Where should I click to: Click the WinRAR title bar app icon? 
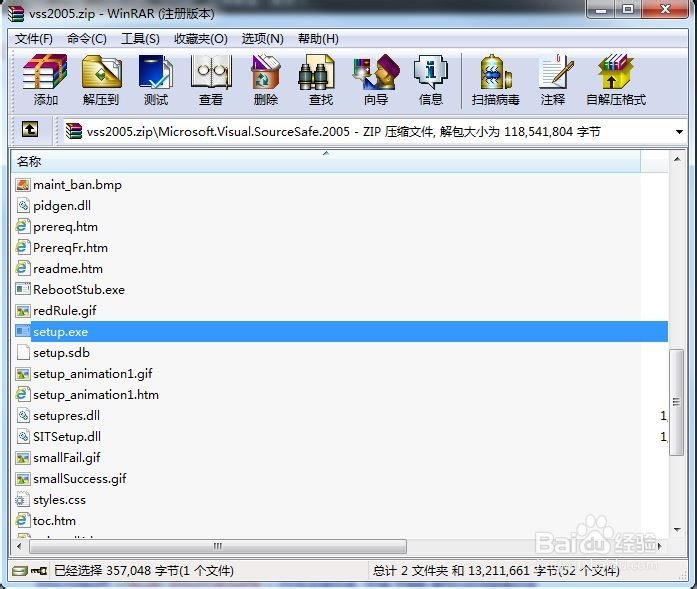(x=16, y=13)
